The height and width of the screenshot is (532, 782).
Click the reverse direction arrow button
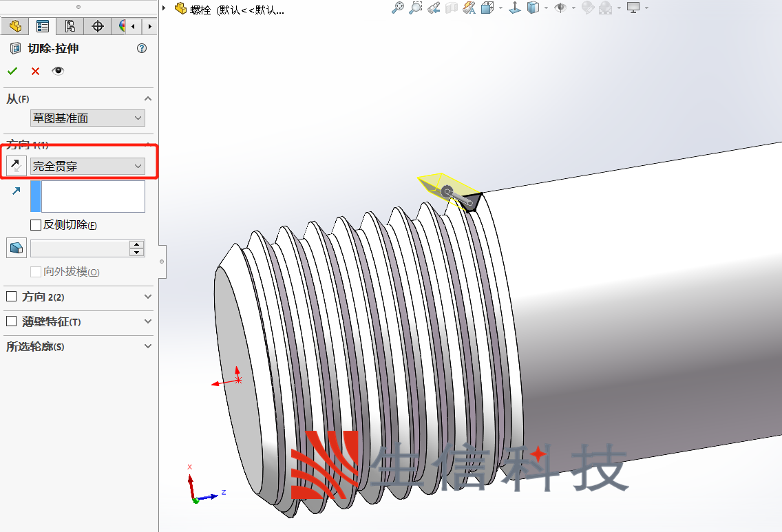pos(16,166)
